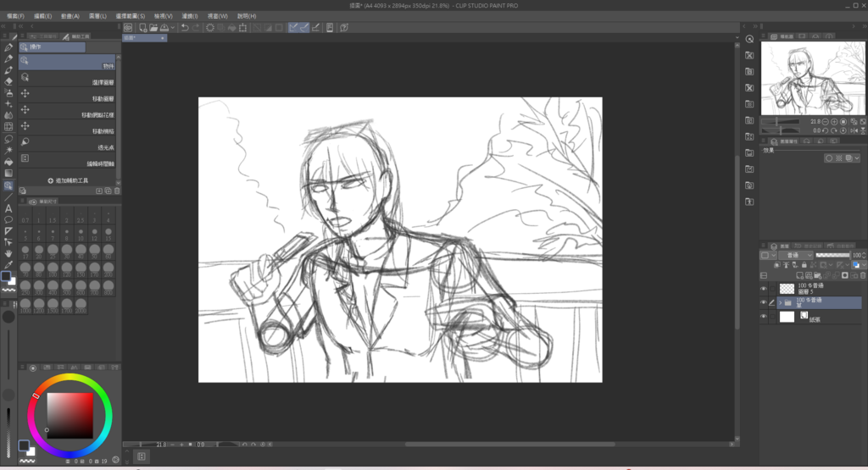Open the layer blending mode dropdown 普通

click(796, 255)
